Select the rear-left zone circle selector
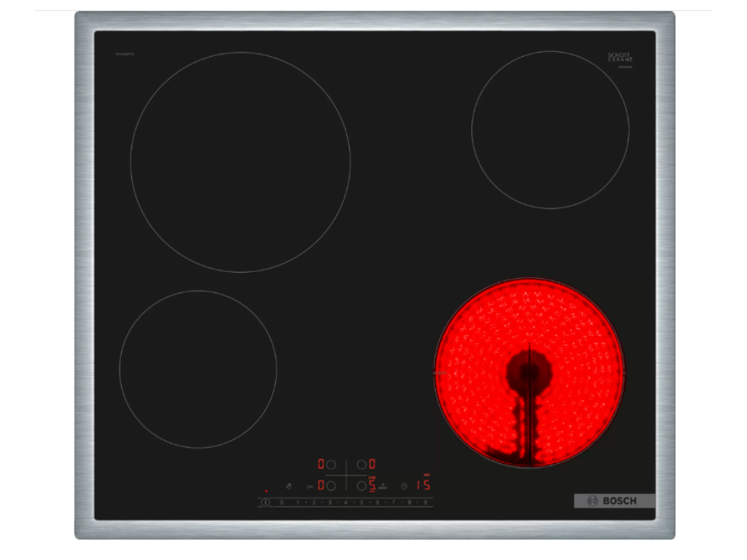Image resolution: width=747 pixels, height=560 pixels. (331, 464)
